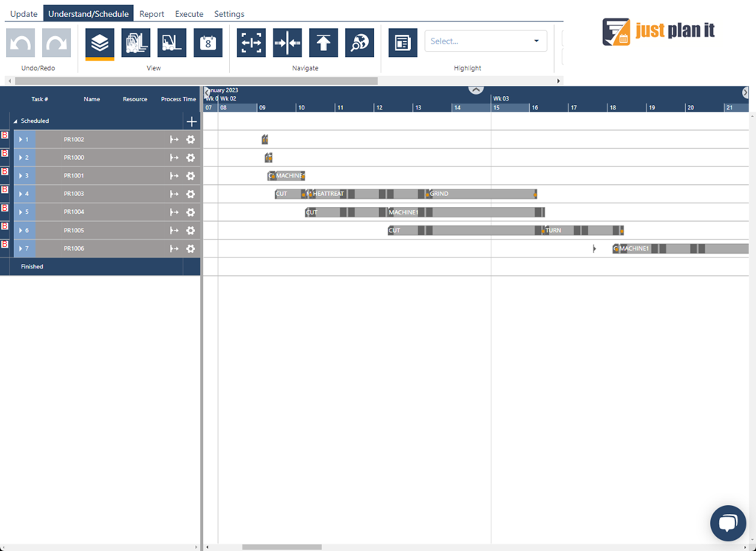Click the upload arrow navigate icon
Screen dimensions: 756x551
[323, 43]
